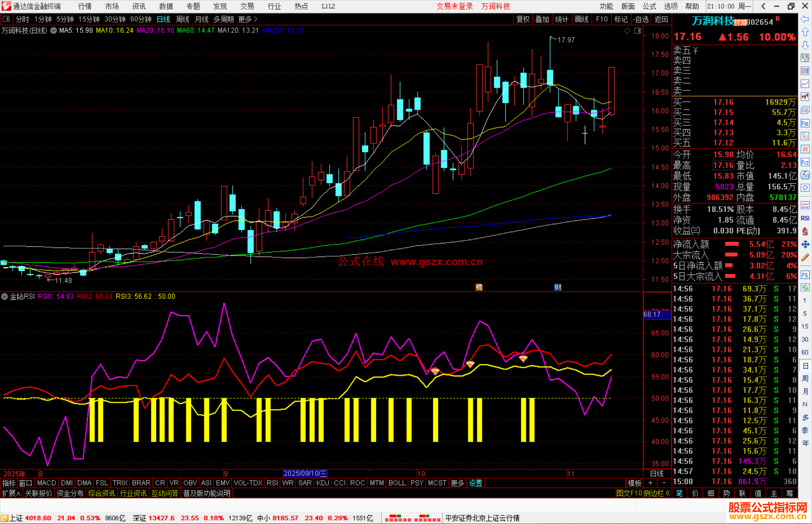Expand the 金钻RSI indicator dropdown circle
The height and width of the screenshot is (524, 812).
click(5, 296)
